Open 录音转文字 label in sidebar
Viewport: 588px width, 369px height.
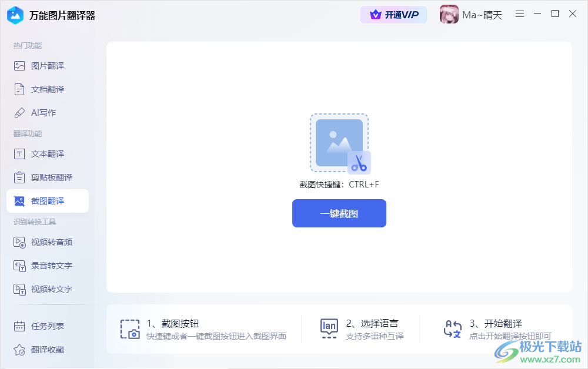coord(52,266)
